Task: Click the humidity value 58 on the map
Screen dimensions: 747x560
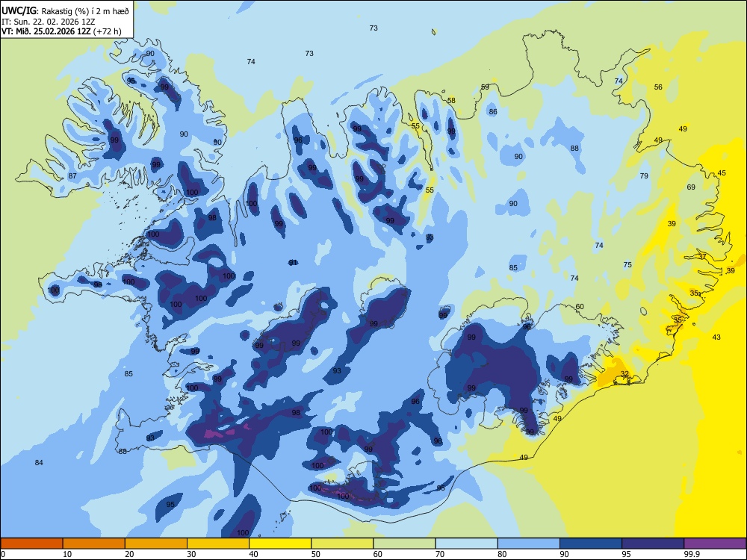Action: [451, 101]
